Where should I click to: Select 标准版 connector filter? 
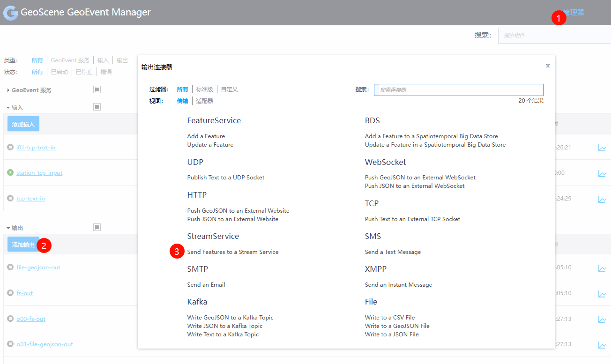pos(205,89)
